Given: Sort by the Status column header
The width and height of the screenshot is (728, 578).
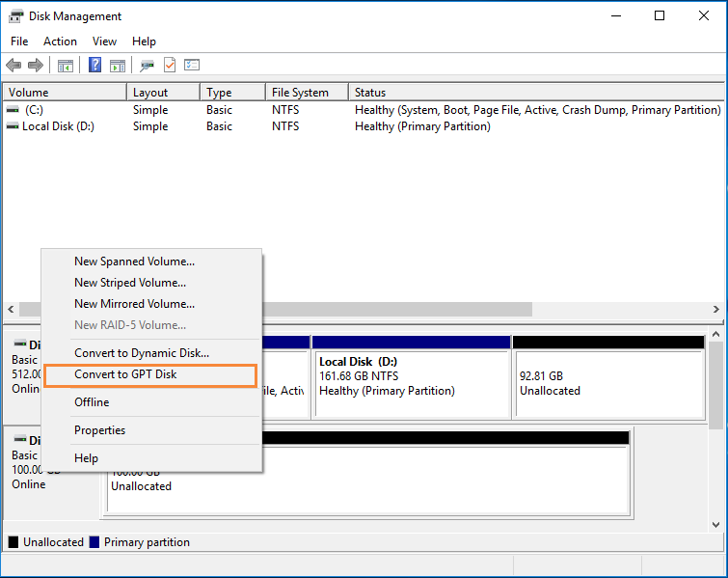Looking at the screenshot, I should [x=536, y=92].
